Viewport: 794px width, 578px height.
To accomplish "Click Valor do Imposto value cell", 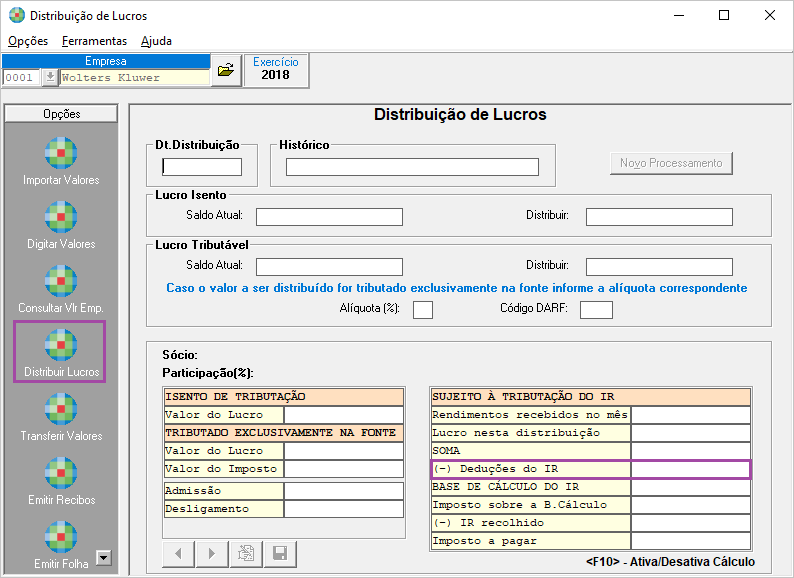I will pyautogui.click(x=344, y=469).
